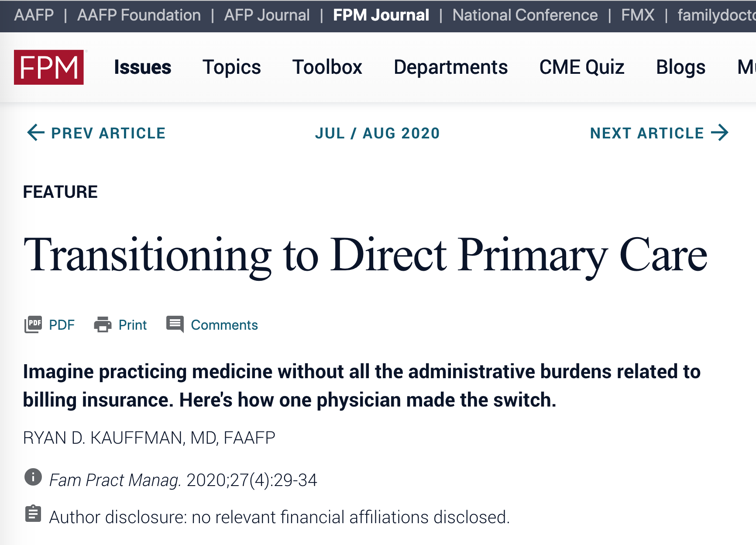Image resolution: width=756 pixels, height=545 pixels.
Task: Open the Jul / Aug 2020 issue
Action: 378,133
